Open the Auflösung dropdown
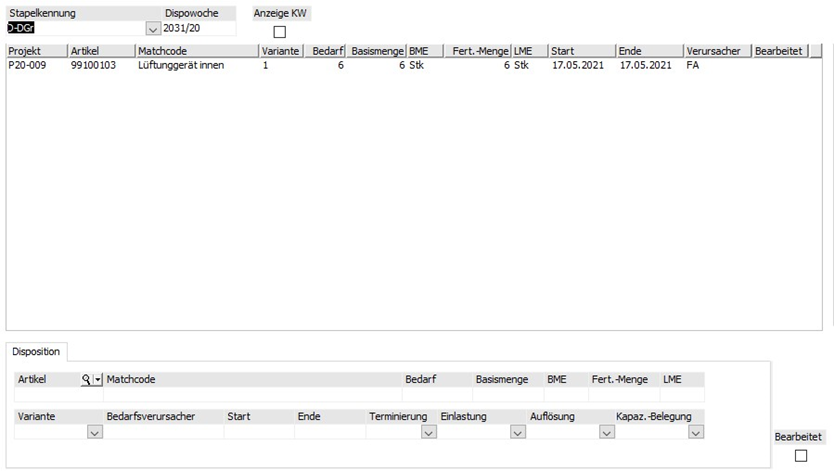The width and height of the screenshot is (834, 471). [605, 432]
